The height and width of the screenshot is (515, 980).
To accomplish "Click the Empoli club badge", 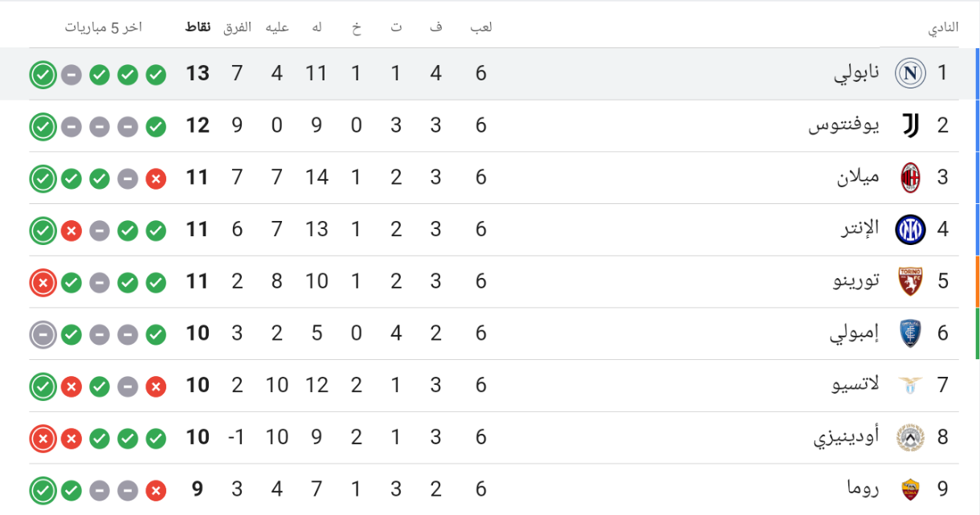I will pos(910,333).
